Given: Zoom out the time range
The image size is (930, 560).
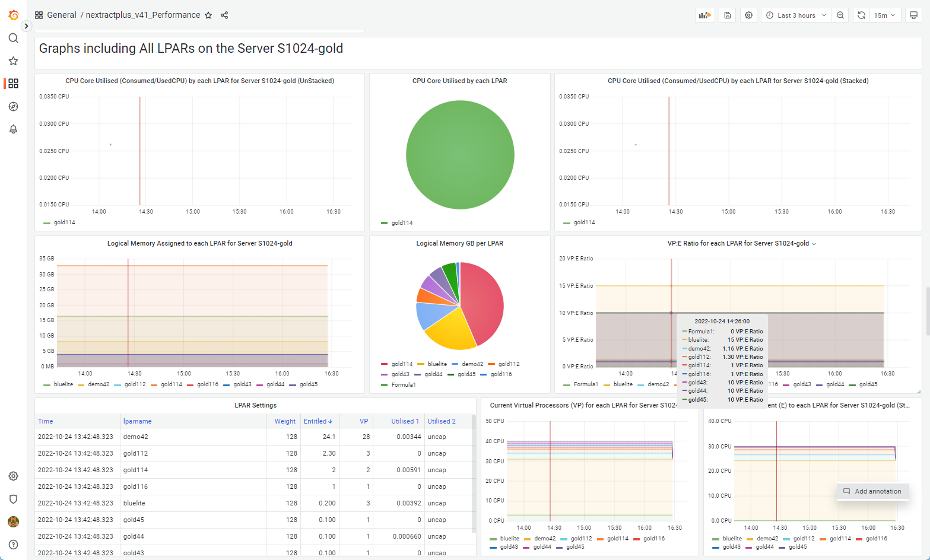Looking at the screenshot, I should [840, 15].
